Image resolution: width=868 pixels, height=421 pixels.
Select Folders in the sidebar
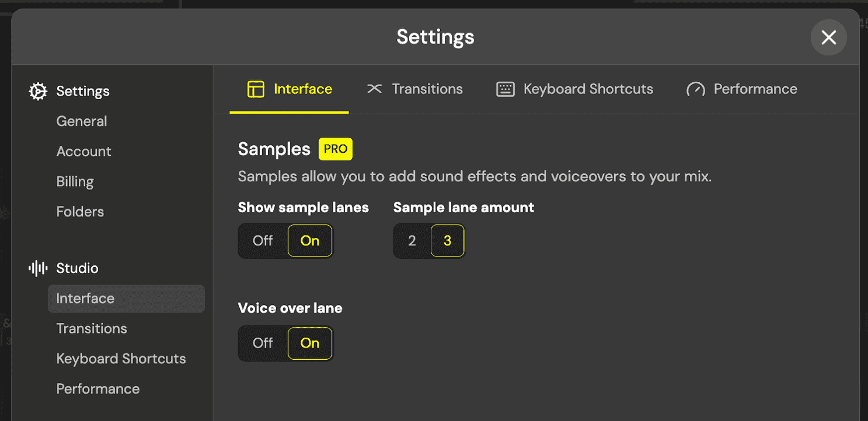(x=80, y=212)
